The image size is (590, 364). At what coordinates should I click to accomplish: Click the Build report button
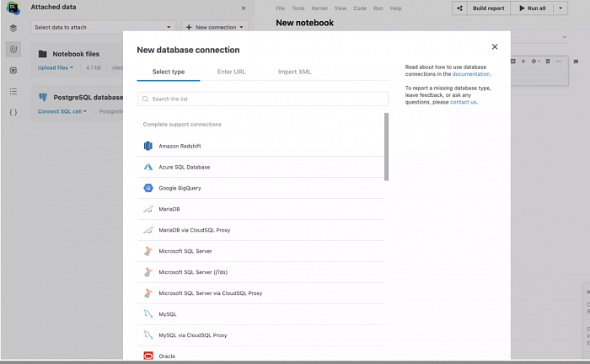(488, 8)
